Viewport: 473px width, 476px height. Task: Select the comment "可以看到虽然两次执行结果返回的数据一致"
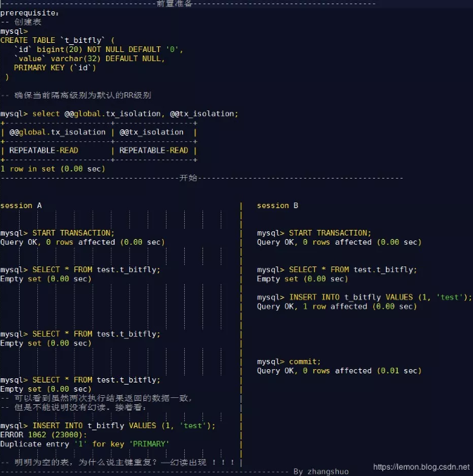(103, 398)
